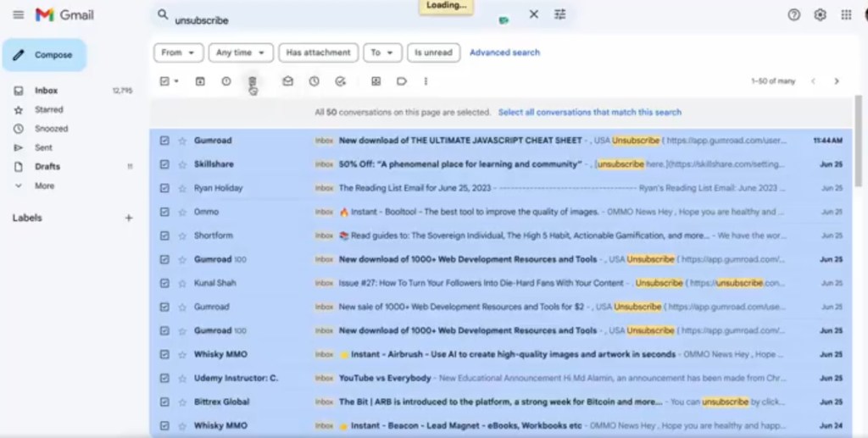Click the Gmail logo
Viewport: 868px width, 438px height.
(x=64, y=15)
